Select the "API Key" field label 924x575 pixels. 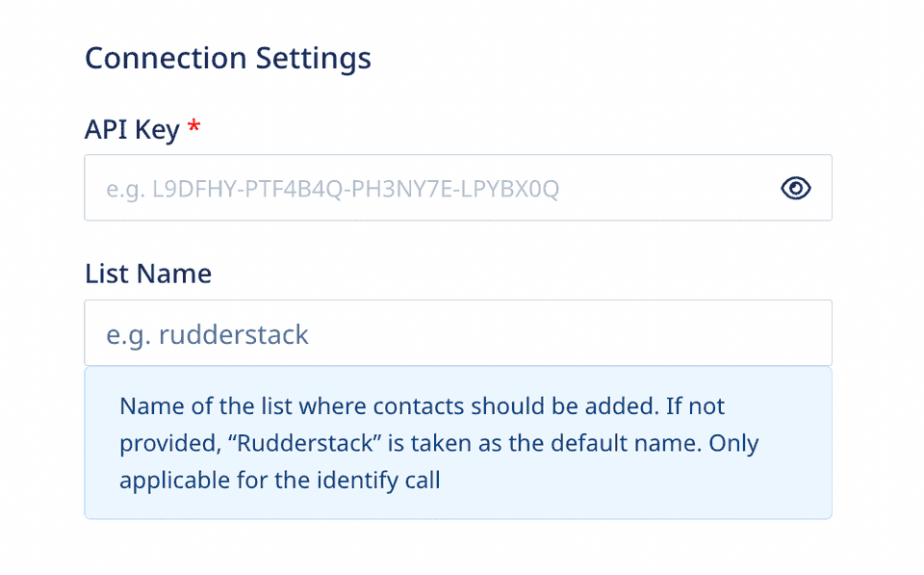pyautogui.click(x=132, y=130)
